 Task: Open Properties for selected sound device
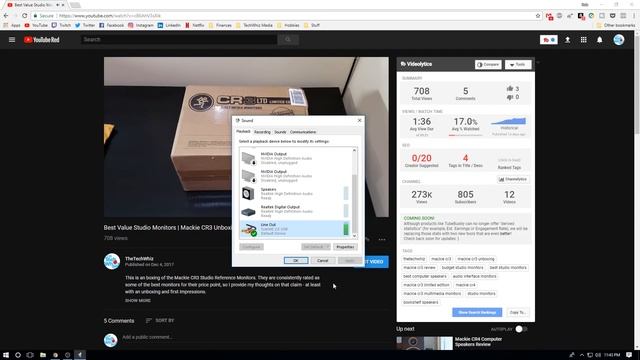click(345, 247)
